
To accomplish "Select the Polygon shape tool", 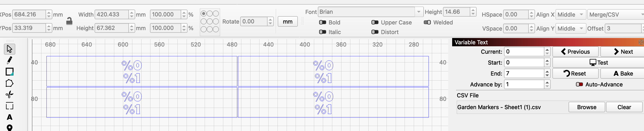I will click(x=10, y=83).
